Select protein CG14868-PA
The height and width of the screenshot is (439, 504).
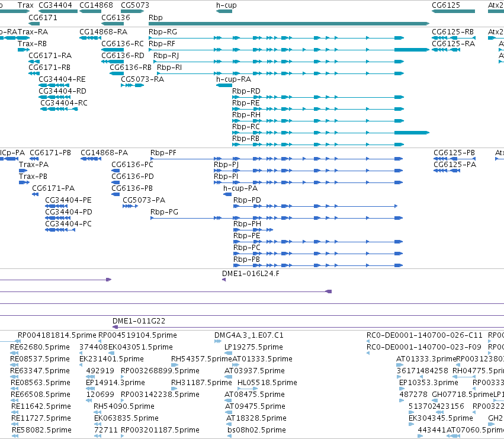104,153
